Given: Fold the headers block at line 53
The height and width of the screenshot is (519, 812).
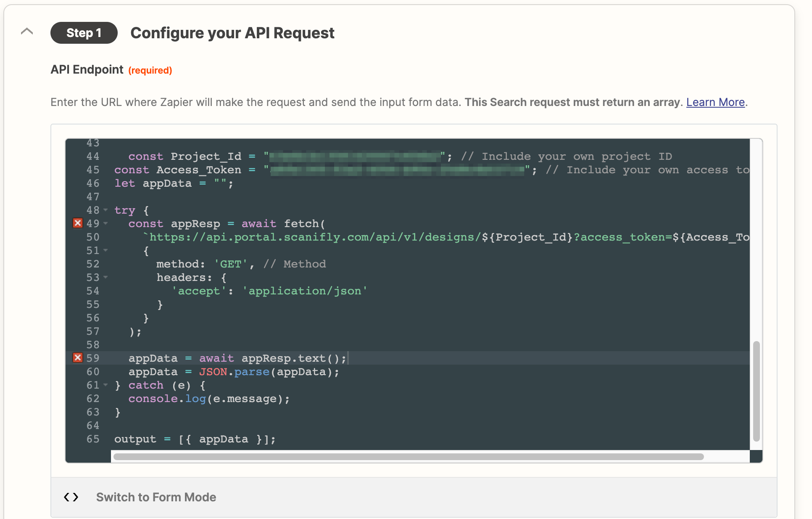Looking at the screenshot, I should pos(105,277).
